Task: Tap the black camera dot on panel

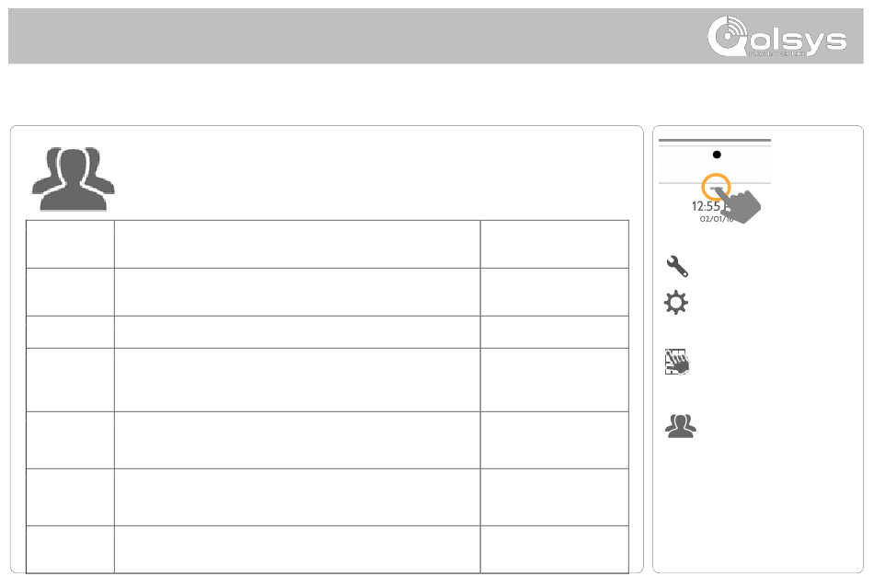Action: click(717, 155)
